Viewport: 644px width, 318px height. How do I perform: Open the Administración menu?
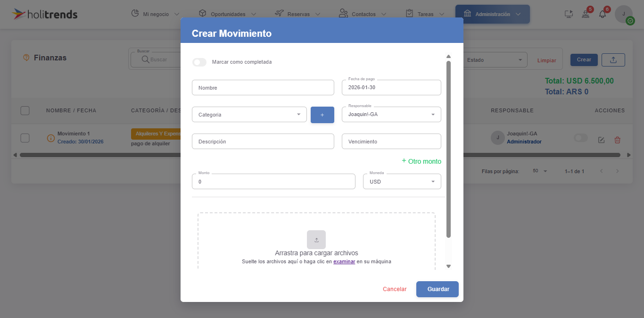click(x=492, y=14)
